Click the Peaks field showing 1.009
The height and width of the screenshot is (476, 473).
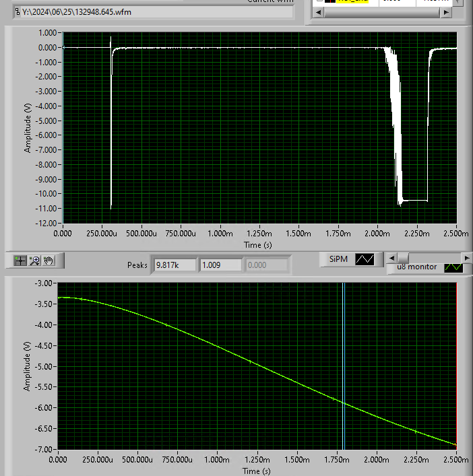221,265
